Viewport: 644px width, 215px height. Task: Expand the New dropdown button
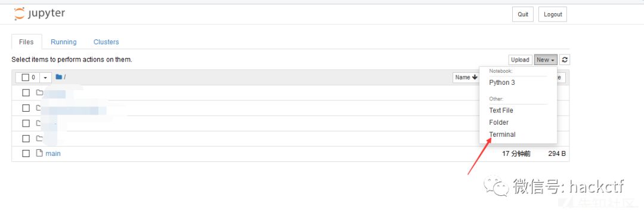[546, 60]
